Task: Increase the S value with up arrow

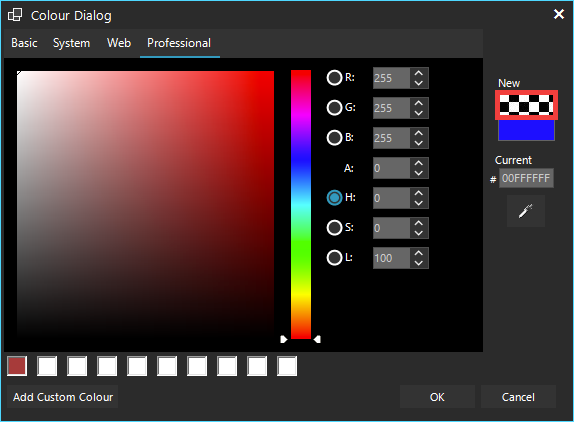Action: click(x=419, y=223)
